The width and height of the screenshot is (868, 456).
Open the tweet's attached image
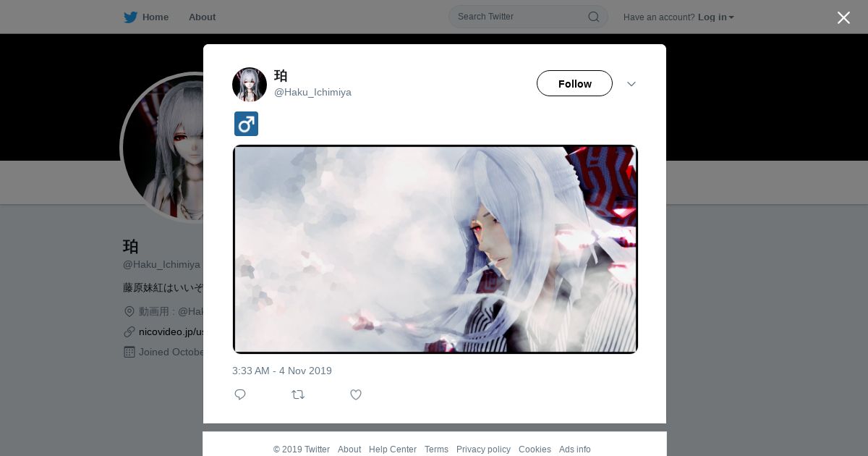435,249
